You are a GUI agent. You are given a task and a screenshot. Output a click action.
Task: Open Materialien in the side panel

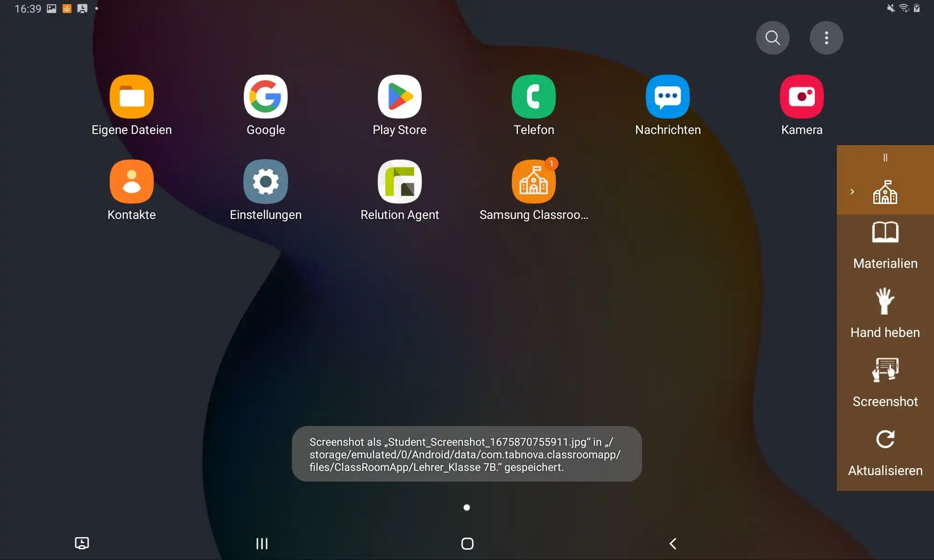(x=885, y=246)
